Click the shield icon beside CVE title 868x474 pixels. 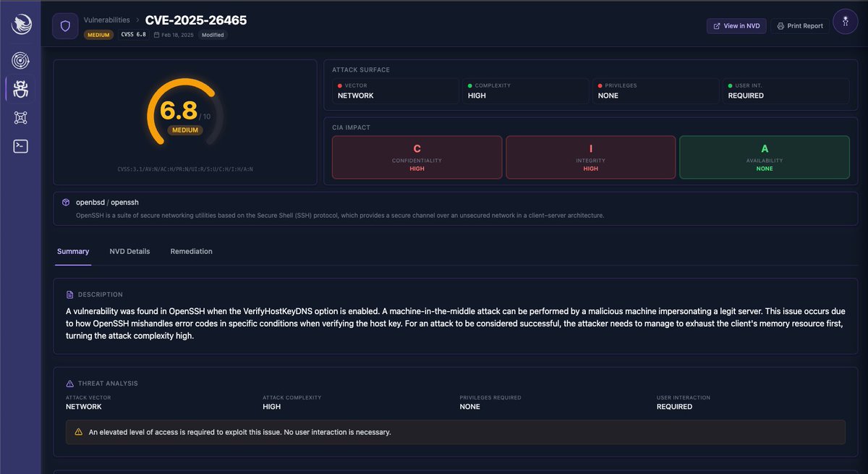pyautogui.click(x=65, y=26)
